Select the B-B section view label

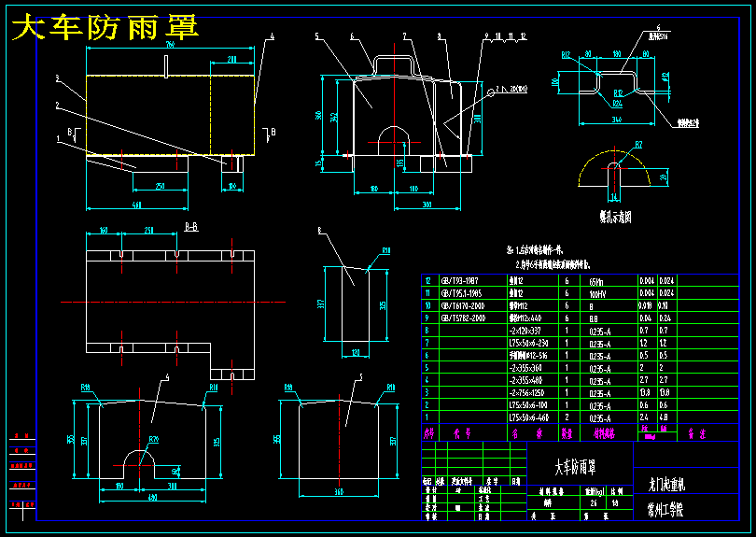pos(191,227)
